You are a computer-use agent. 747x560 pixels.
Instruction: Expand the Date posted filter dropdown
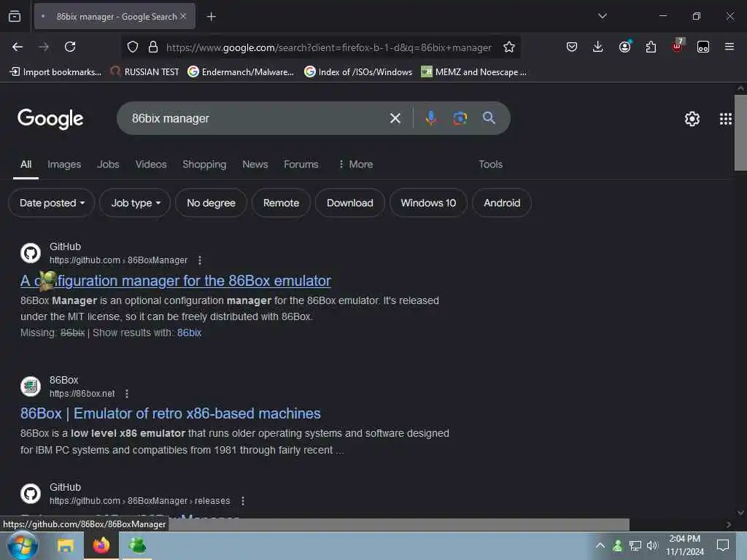point(52,203)
